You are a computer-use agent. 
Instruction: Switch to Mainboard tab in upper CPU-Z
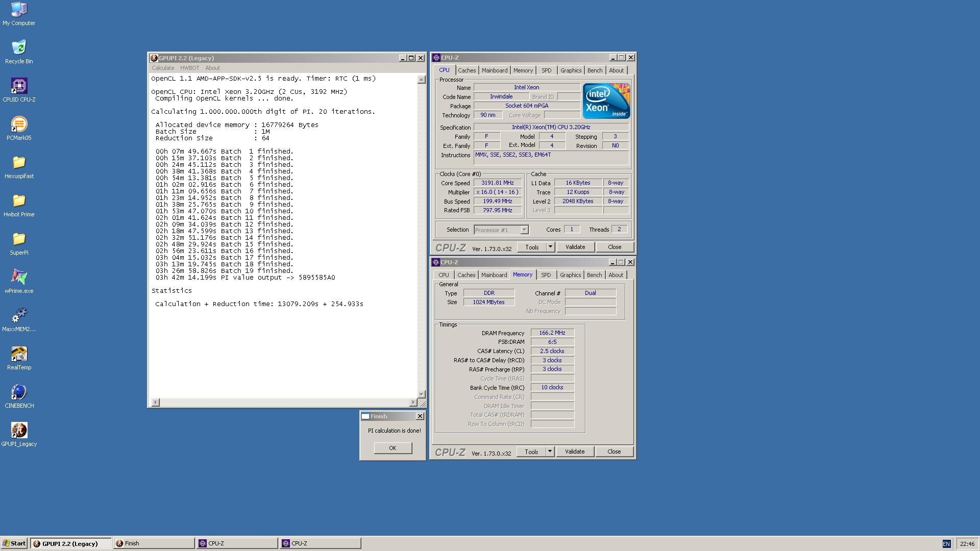[x=495, y=70]
